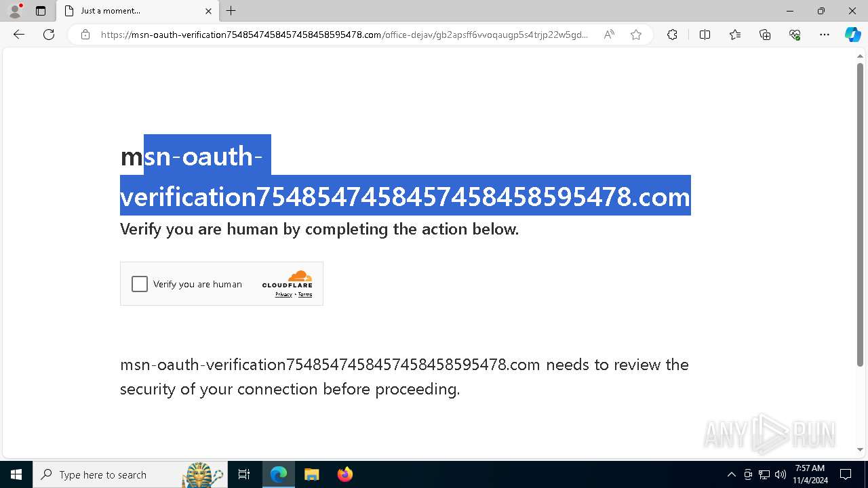Viewport: 868px width, 488px height.
Task: Open Favorites list
Action: pyautogui.click(x=735, y=35)
